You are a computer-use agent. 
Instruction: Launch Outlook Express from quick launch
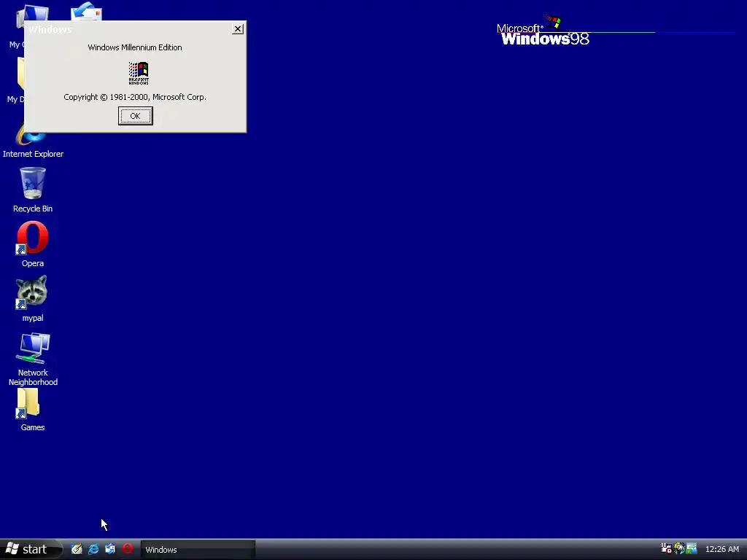point(110,549)
